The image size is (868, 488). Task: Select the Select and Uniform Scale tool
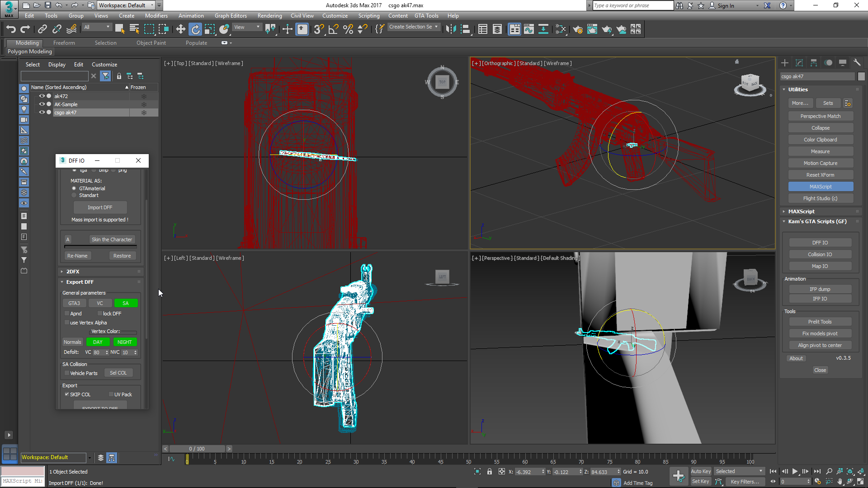point(210,29)
